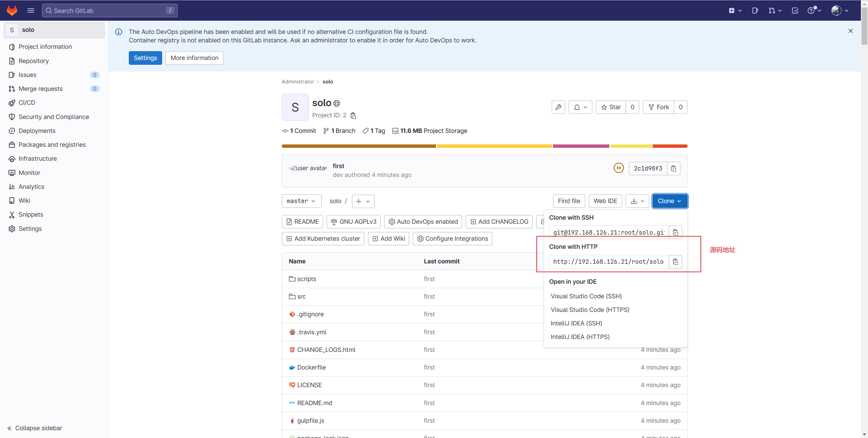The height and width of the screenshot is (438, 868).
Task: Click the yellow language bar segment
Action: coord(494,146)
